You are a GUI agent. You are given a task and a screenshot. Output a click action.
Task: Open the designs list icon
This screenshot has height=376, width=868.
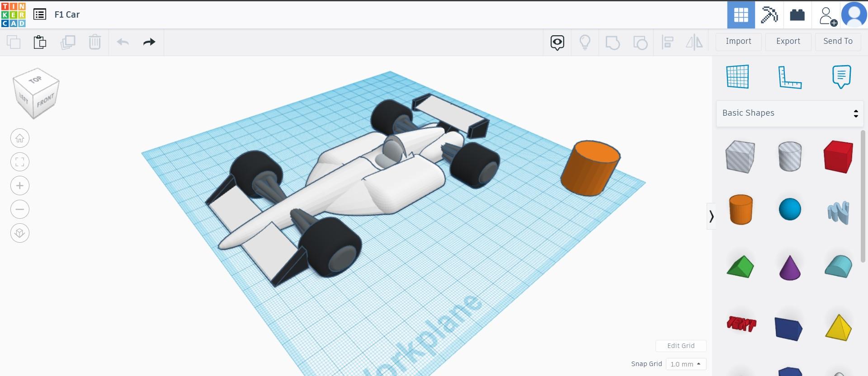40,14
